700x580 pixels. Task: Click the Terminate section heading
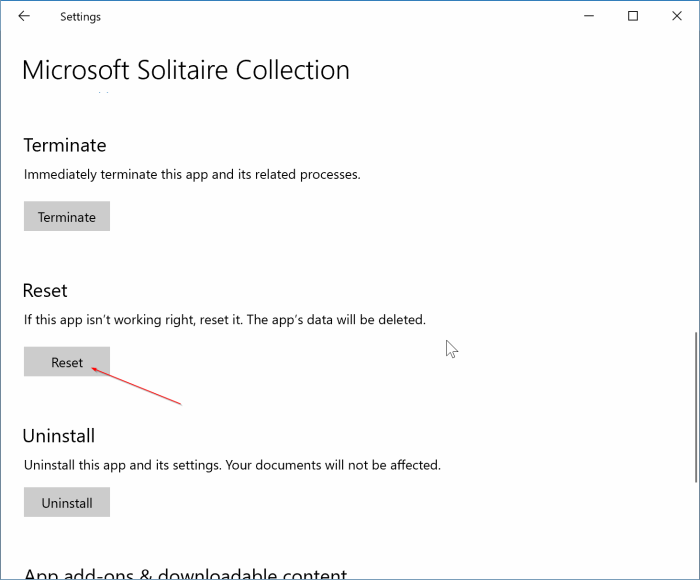(x=65, y=146)
